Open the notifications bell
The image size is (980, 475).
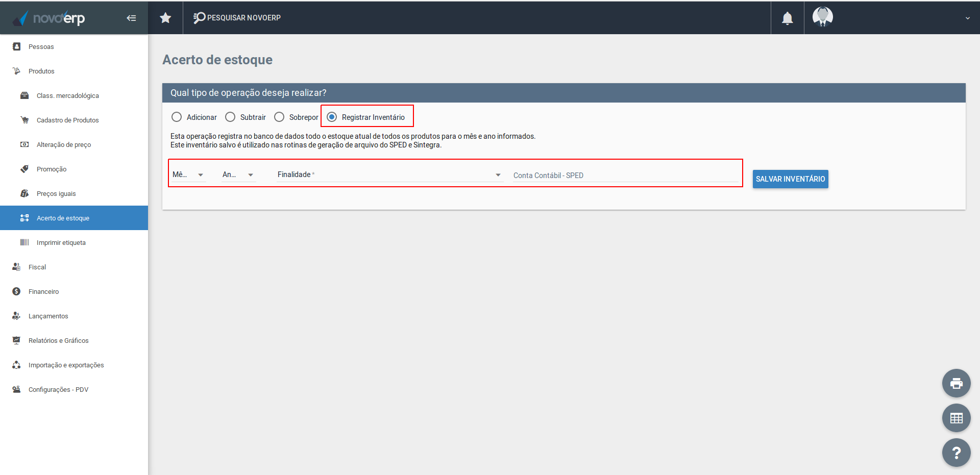tap(787, 18)
